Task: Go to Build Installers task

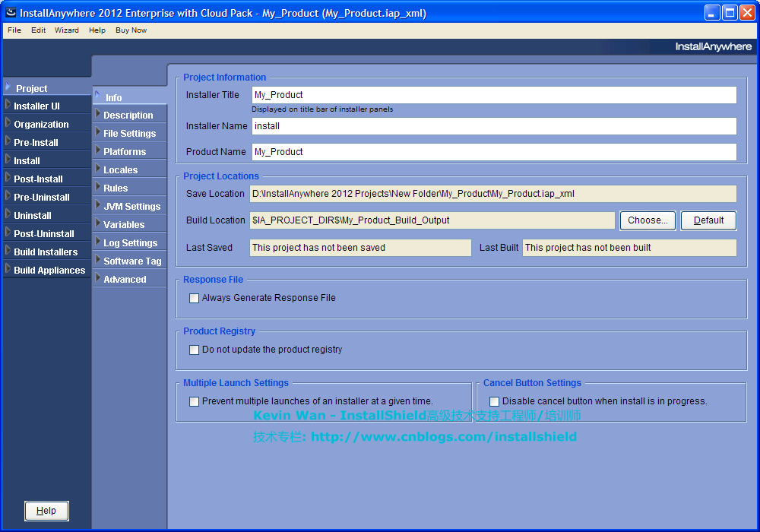Action: click(x=47, y=252)
